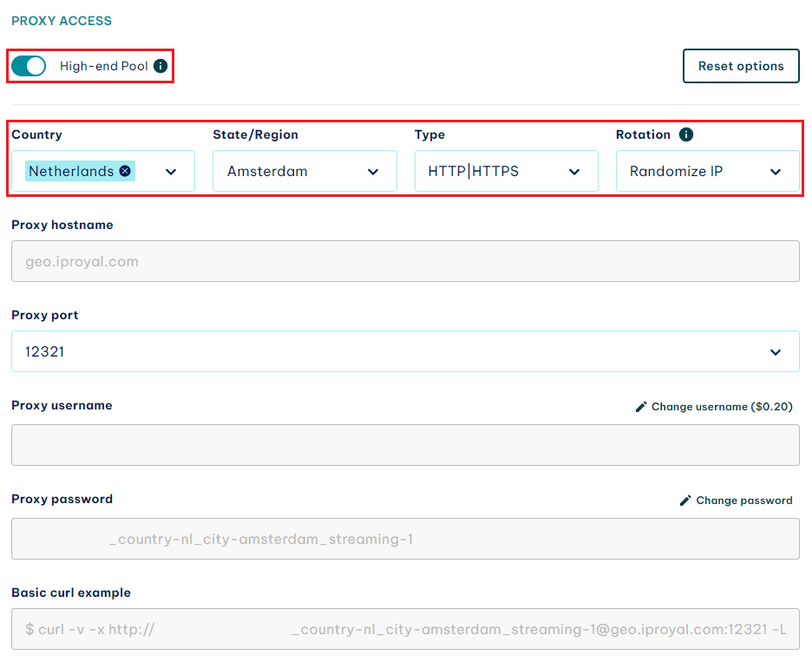Open the Rotation dropdown showing Randomize IP
This screenshot has width=812, height=668.
point(707,171)
